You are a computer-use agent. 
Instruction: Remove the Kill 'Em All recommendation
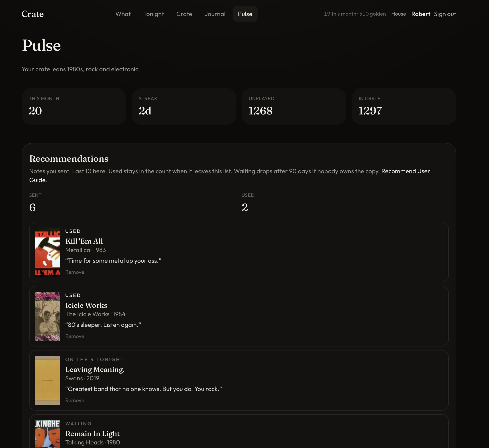coord(75,272)
